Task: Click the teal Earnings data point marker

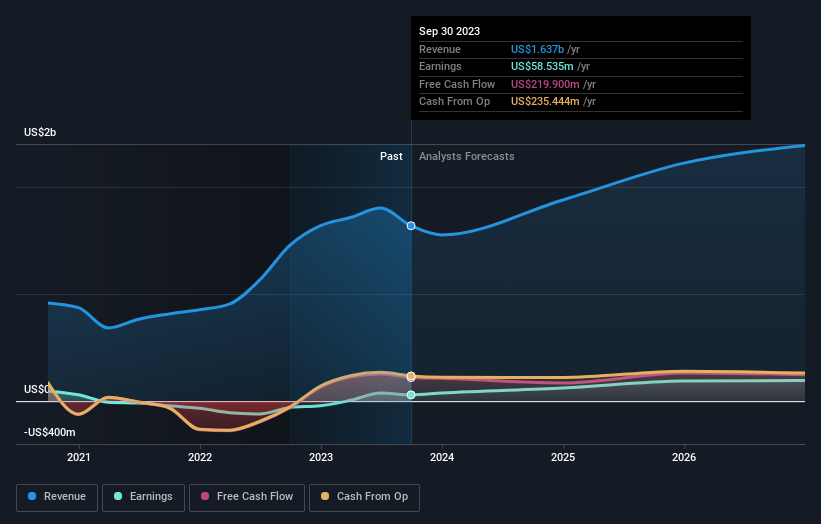Action: 411,395
